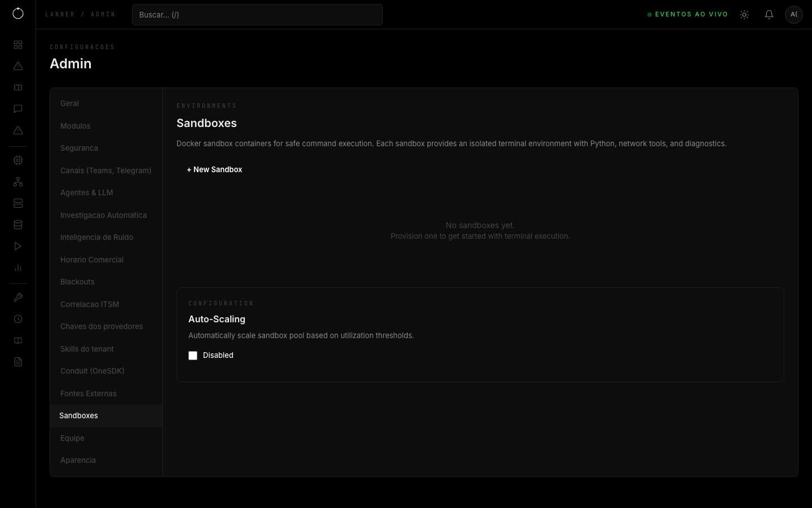Open the open-book icon in sidebar

(18, 340)
